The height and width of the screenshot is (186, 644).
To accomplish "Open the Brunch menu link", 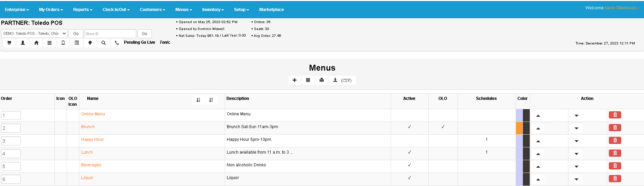I will click(x=88, y=127).
